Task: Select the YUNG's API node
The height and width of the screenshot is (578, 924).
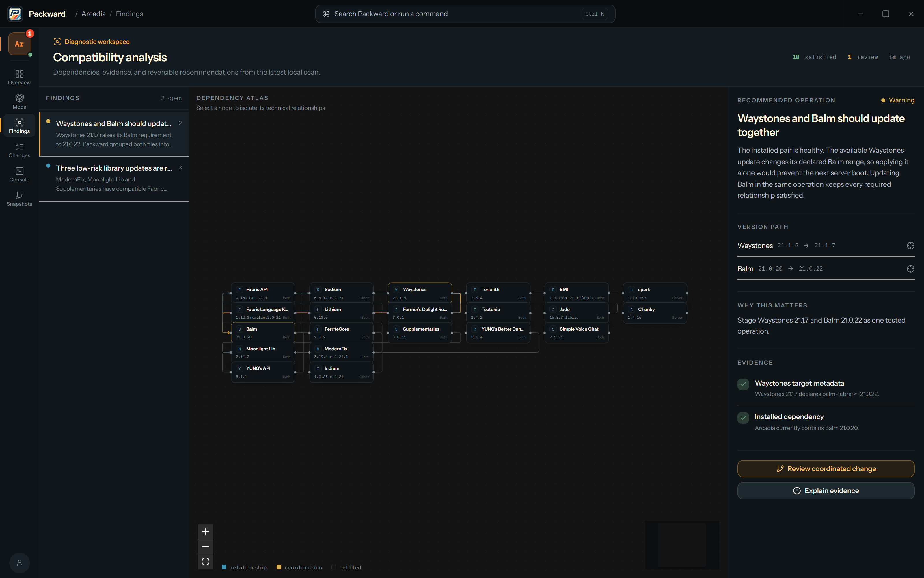Action: tap(263, 372)
